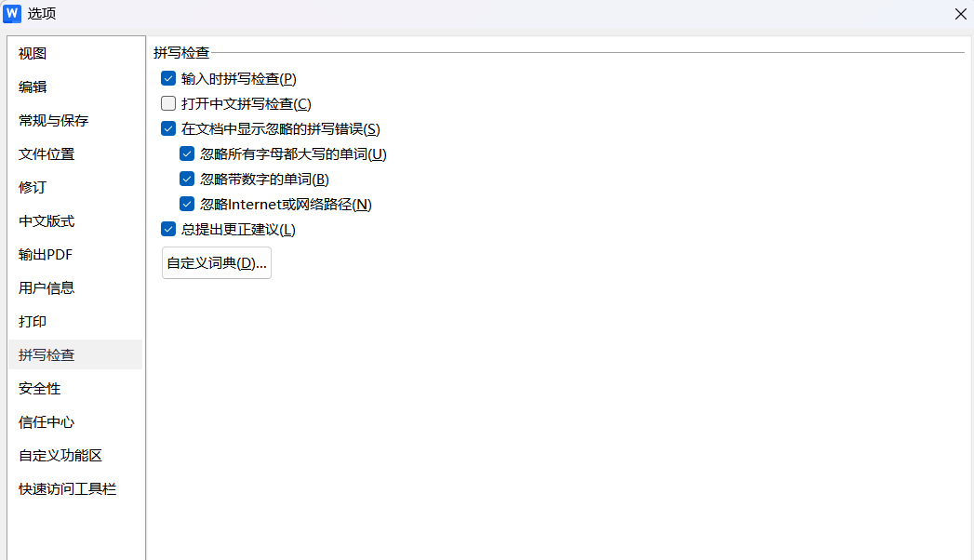The image size is (974, 560).
Task: Go to 文件位置 settings
Action: (47, 154)
